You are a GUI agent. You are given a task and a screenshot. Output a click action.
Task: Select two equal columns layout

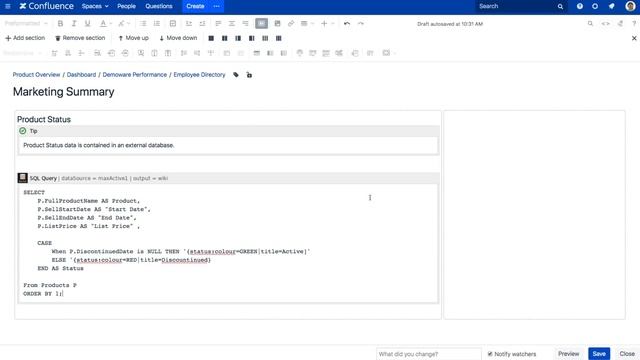(x=224, y=38)
